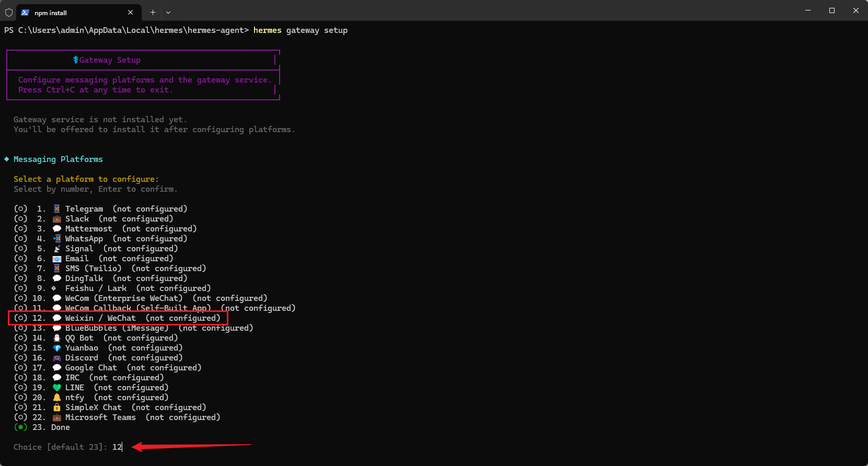Click the 'Yuanbao' platform name
This screenshot has height=466, width=868.
(82, 348)
